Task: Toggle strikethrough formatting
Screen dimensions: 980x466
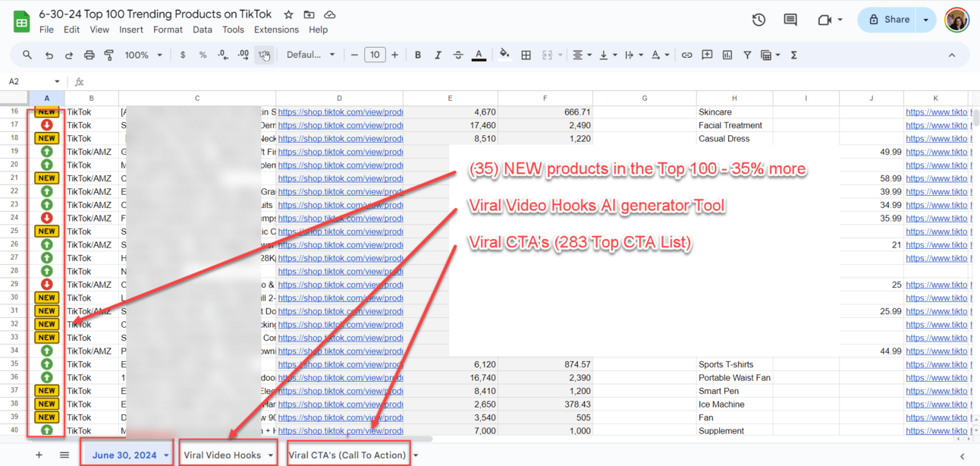Action: 457,55
